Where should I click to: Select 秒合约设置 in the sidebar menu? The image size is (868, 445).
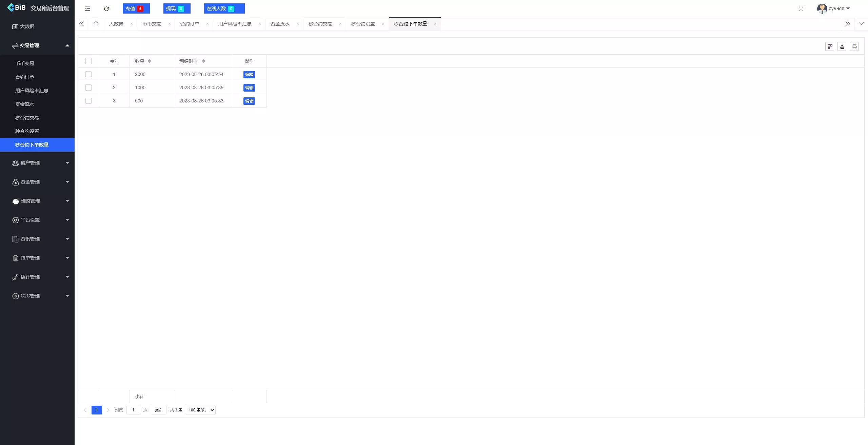(x=27, y=131)
